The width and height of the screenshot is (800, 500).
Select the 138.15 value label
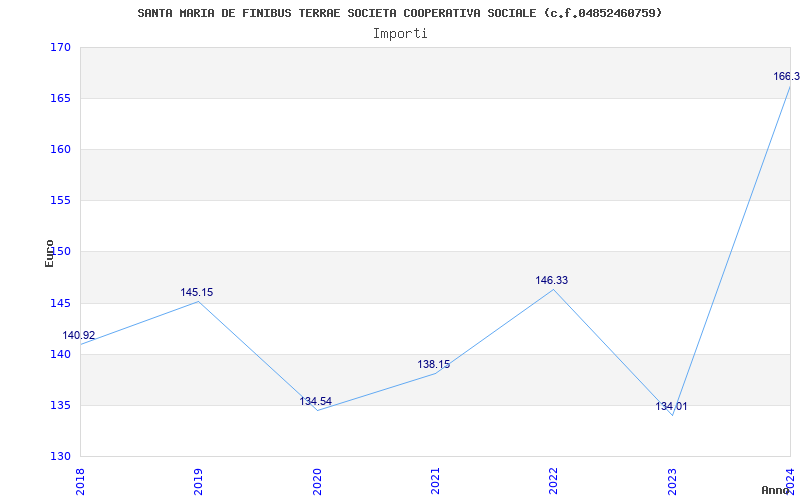[433, 365]
